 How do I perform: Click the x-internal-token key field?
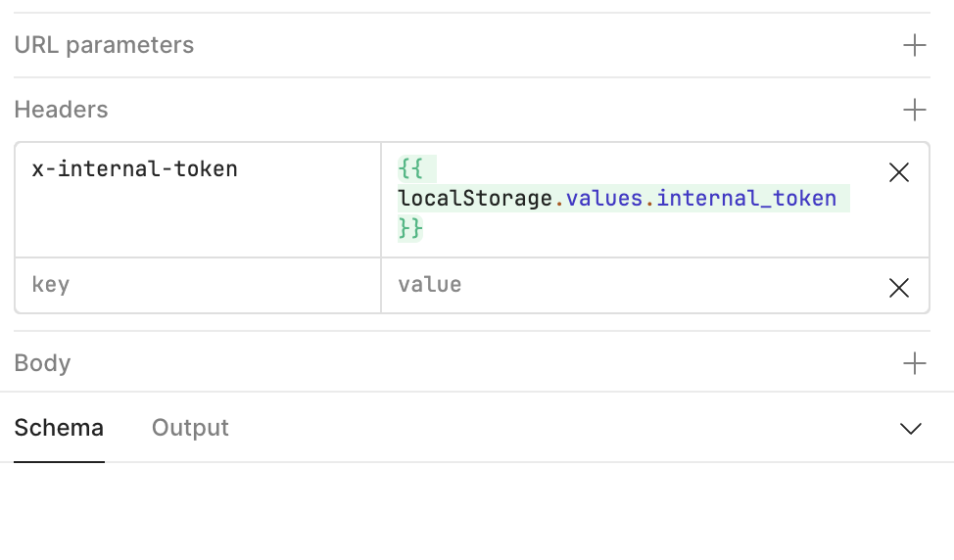pyautogui.click(x=135, y=169)
